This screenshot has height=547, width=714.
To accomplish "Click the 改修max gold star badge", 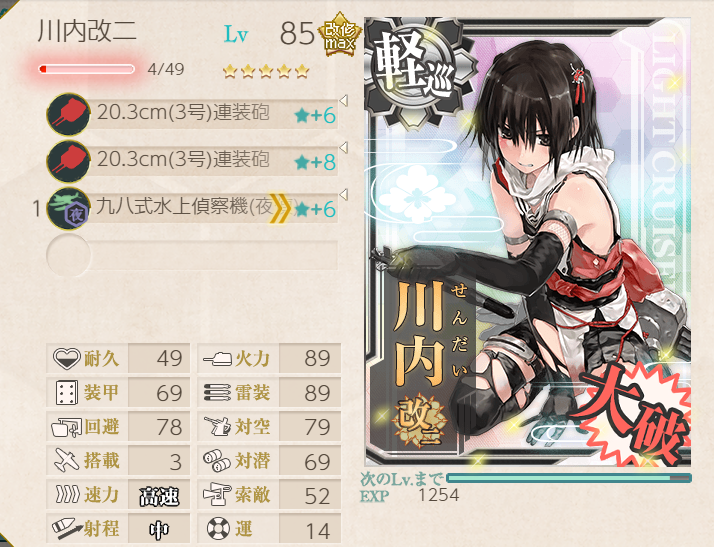I will pyautogui.click(x=340, y=35).
